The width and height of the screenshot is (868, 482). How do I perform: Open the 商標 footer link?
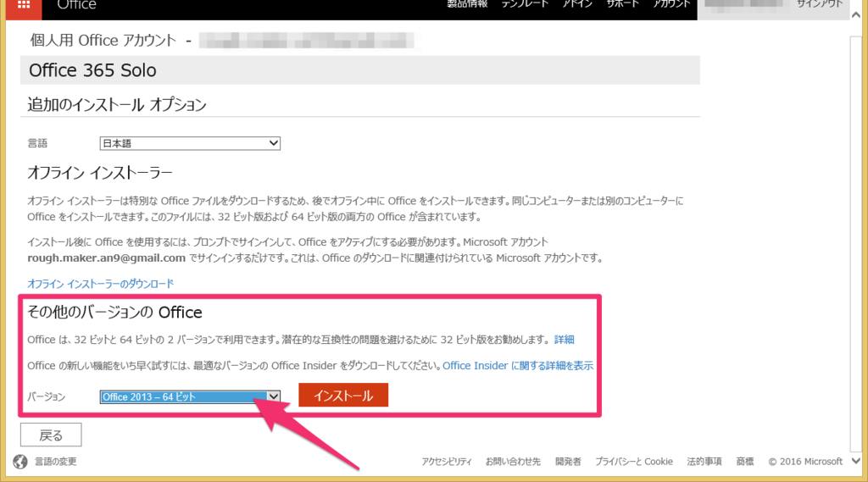point(744,462)
